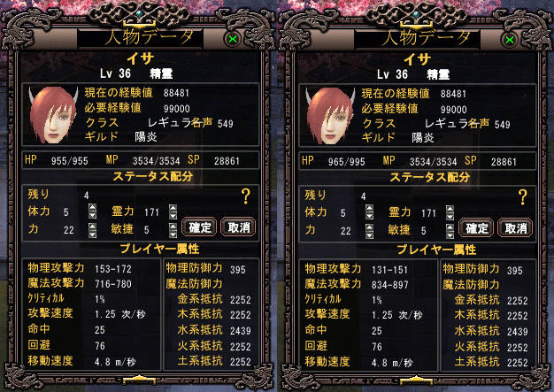Screen dimensions: 554x392
Task: Close the left 人物データ window with green X
Action: coord(233,39)
